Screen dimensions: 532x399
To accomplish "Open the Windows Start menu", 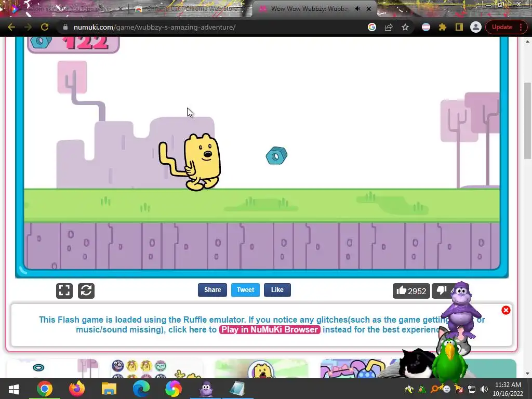I will click(14, 389).
